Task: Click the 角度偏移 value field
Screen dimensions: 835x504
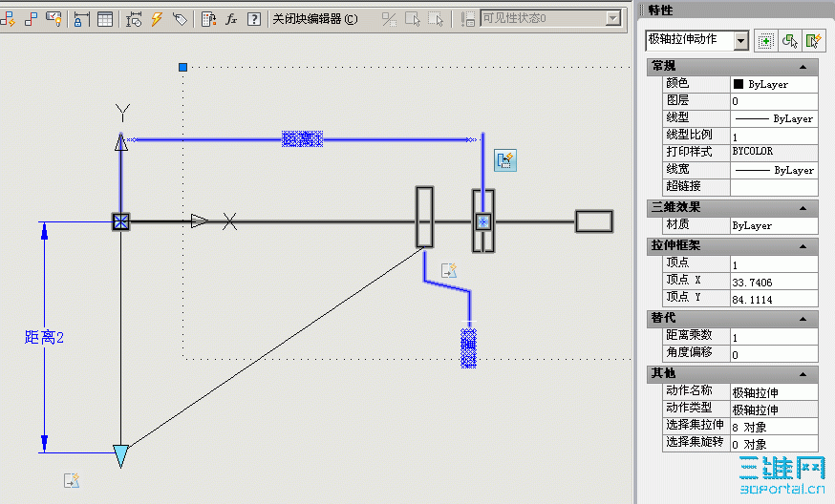Action: pos(774,354)
